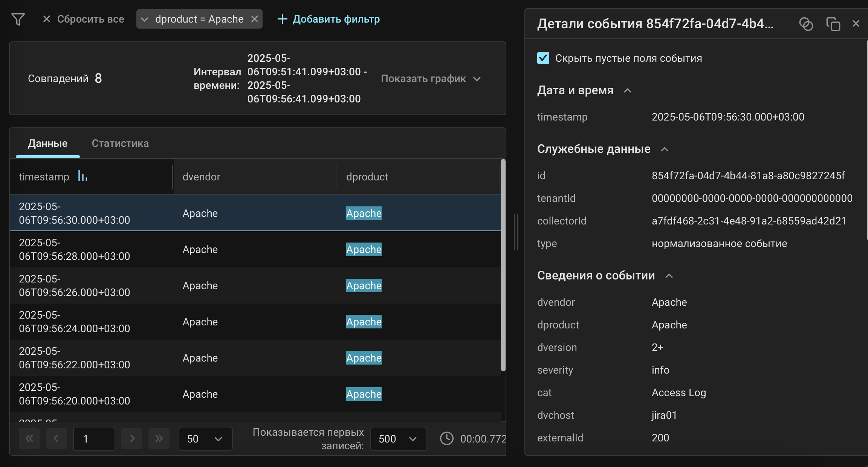
Task: Remove the 'dproduct = Apache' filter
Action: 255,19
